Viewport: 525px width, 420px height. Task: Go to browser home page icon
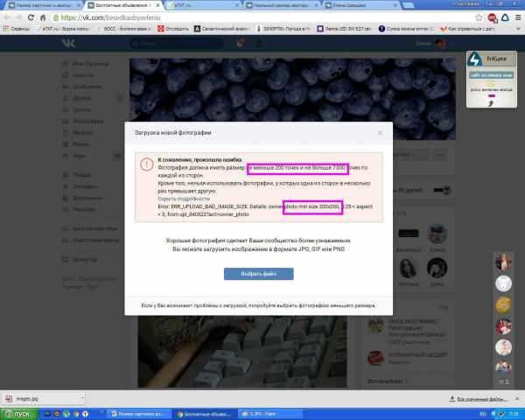point(43,17)
